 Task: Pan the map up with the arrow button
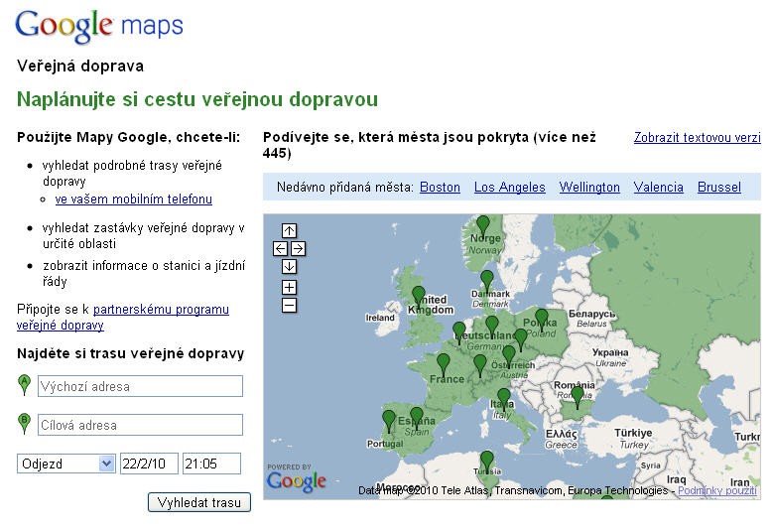point(289,230)
